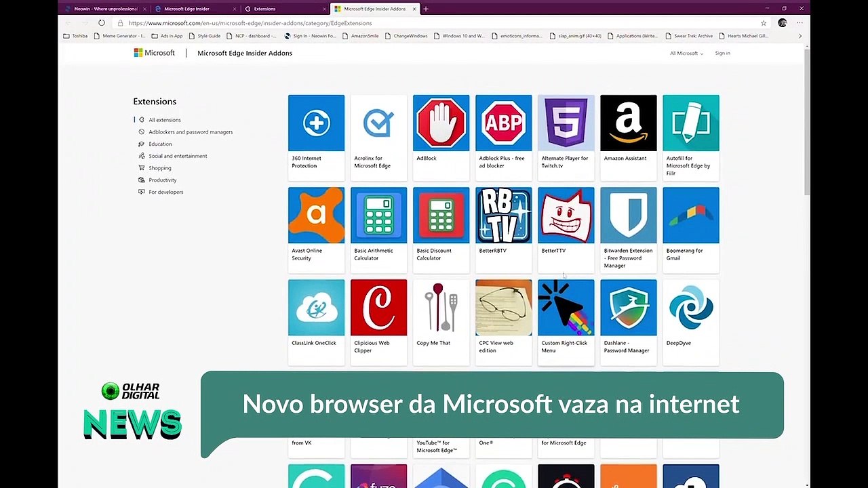868x488 pixels.
Task: Open the browser settings ellipsis menu
Action: [x=800, y=22]
